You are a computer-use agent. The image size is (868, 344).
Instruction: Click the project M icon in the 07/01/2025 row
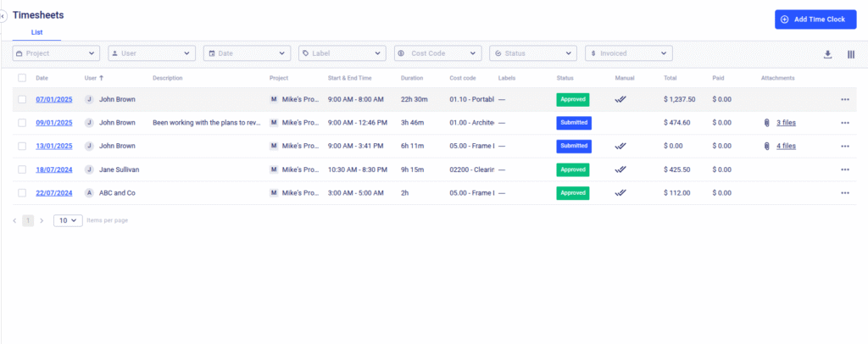point(274,99)
